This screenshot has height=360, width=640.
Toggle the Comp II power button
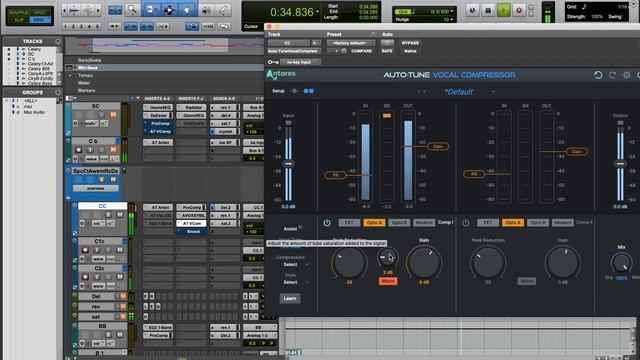(465, 223)
